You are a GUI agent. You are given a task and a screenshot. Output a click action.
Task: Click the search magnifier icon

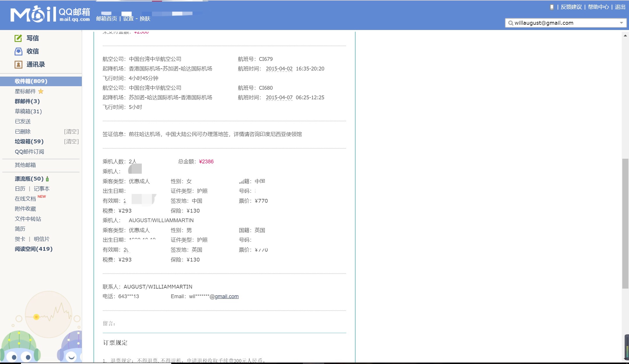[510, 23]
